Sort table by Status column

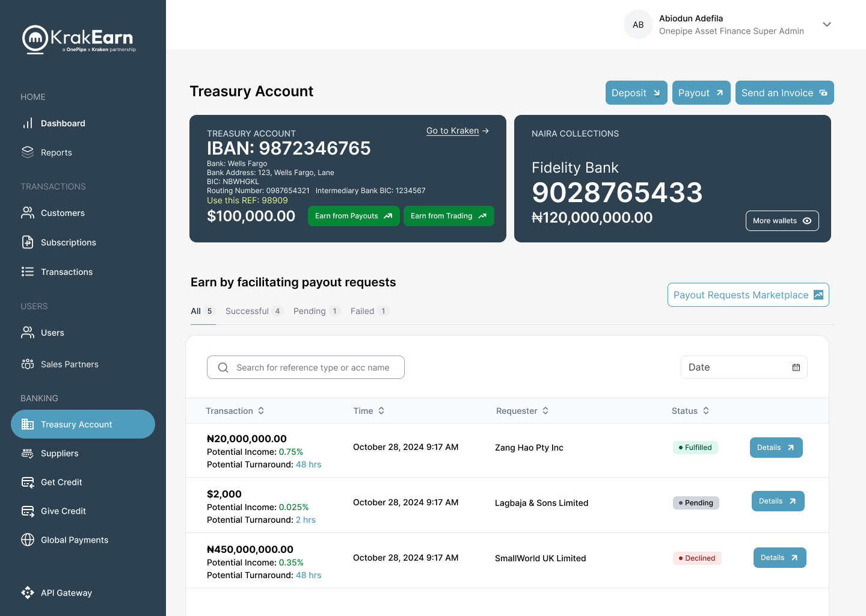[690, 411]
